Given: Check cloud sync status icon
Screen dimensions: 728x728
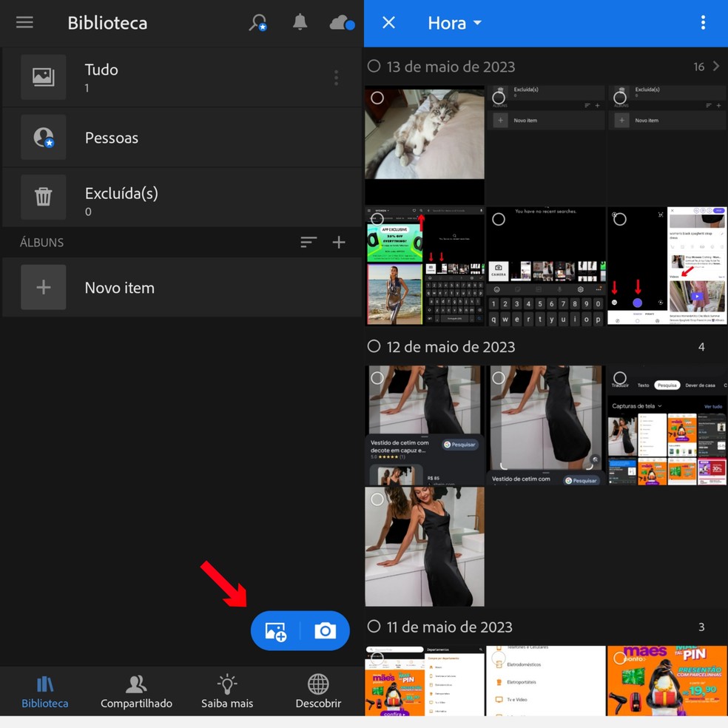Looking at the screenshot, I should [x=341, y=22].
